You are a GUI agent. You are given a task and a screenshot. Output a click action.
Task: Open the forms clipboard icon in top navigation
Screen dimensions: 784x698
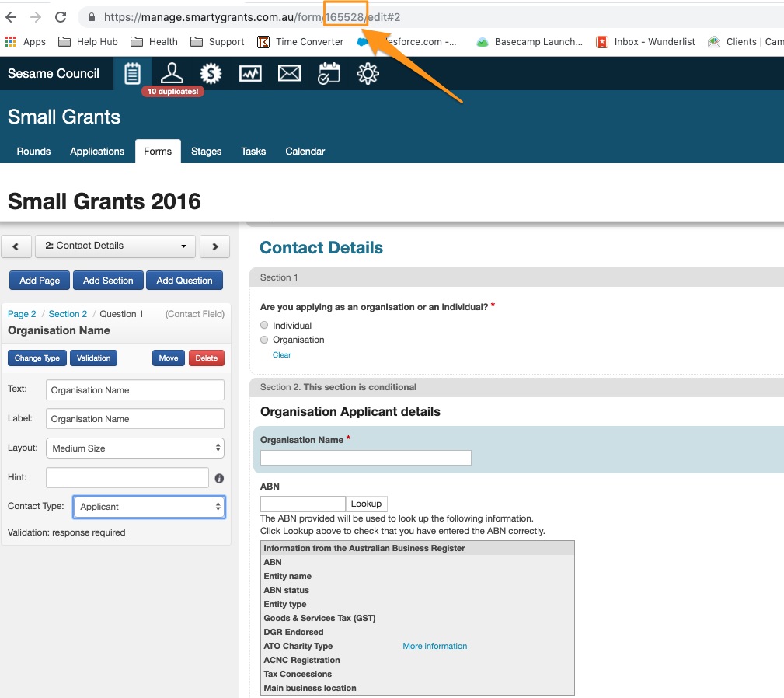133,73
